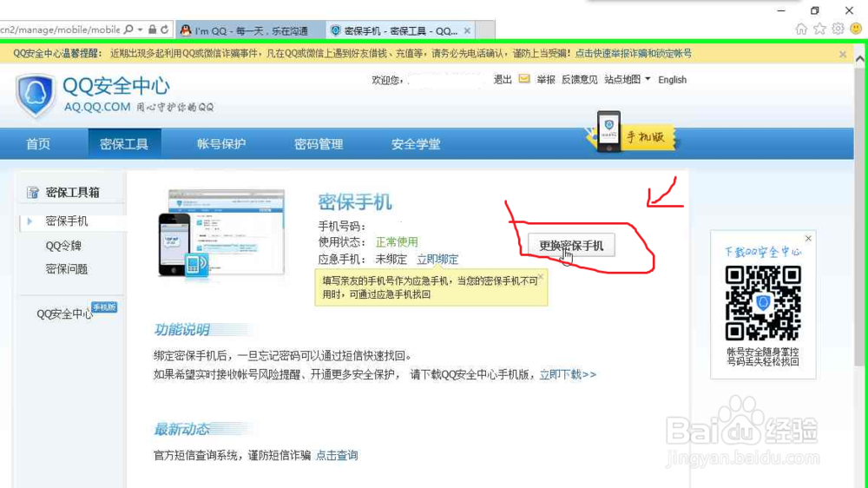The height and width of the screenshot is (488, 868).
Task: Click the 最新动态 section heading
Action: point(181,429)
